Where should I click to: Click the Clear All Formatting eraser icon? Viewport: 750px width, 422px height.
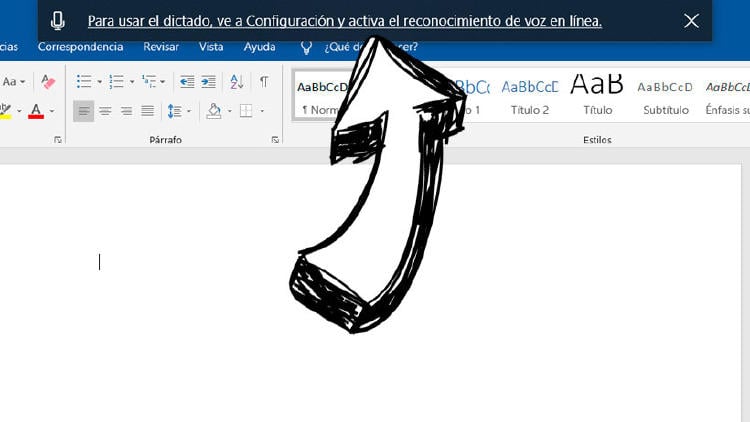[x=48, y=82]
